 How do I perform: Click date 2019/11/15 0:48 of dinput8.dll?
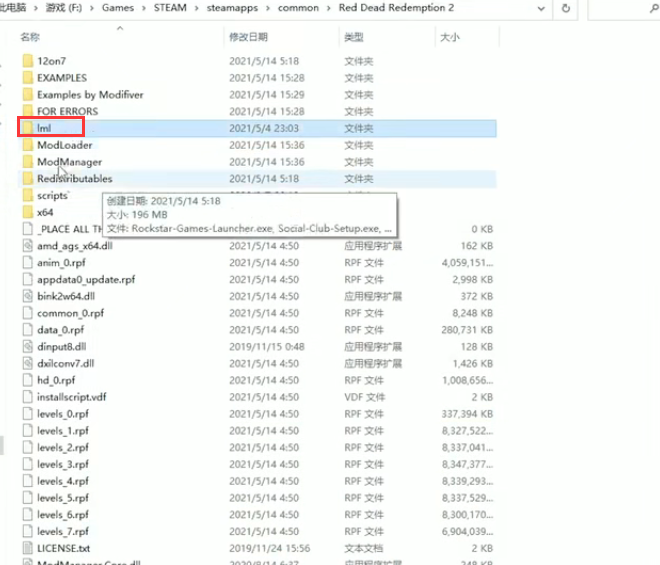click(267, 347)
